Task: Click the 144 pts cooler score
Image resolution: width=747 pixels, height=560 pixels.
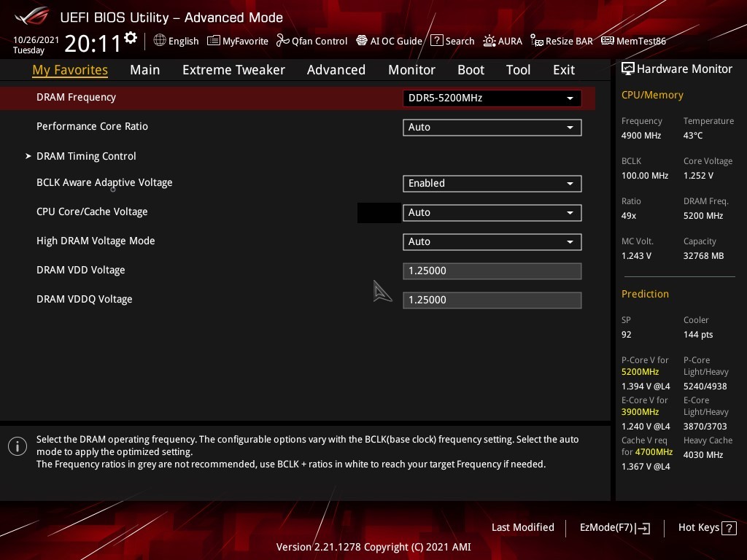Action: [698, 334]
